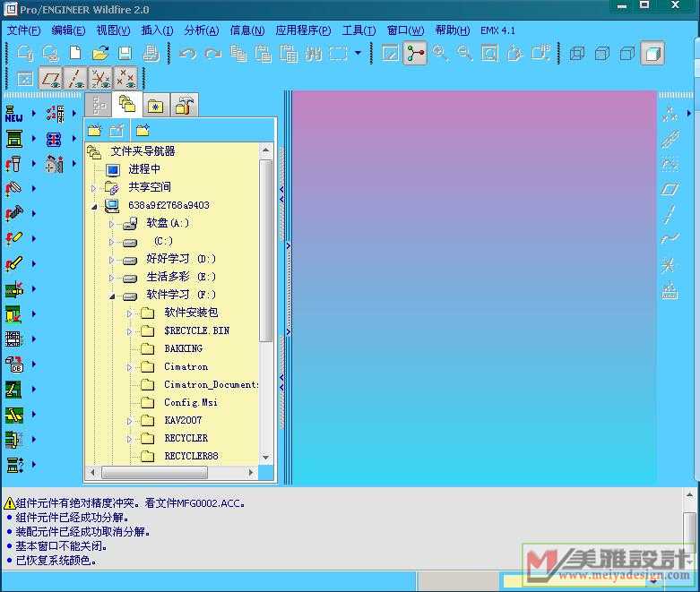Click the datum plane tool in the right toolbar
The image size is (700, 592).
(x=670, y=189)
